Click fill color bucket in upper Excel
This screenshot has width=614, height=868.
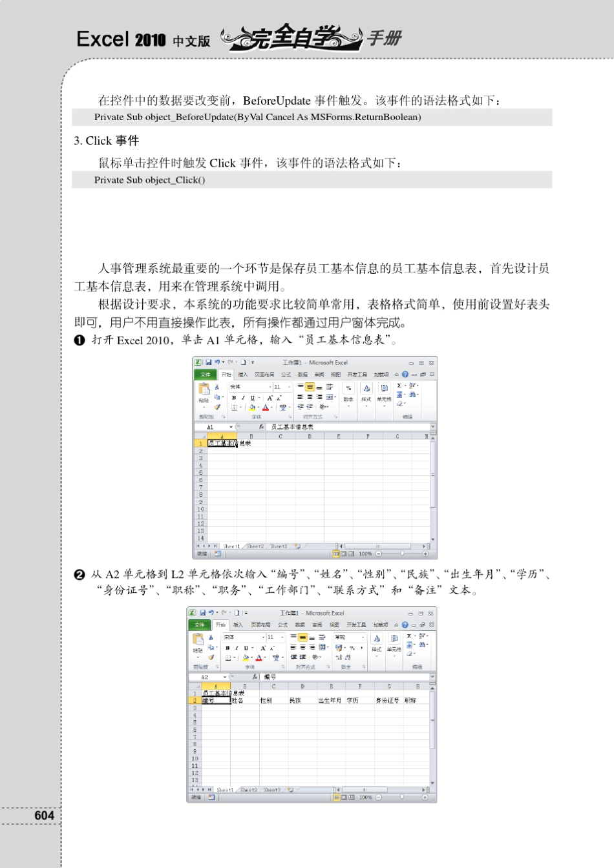coord(251,408)
